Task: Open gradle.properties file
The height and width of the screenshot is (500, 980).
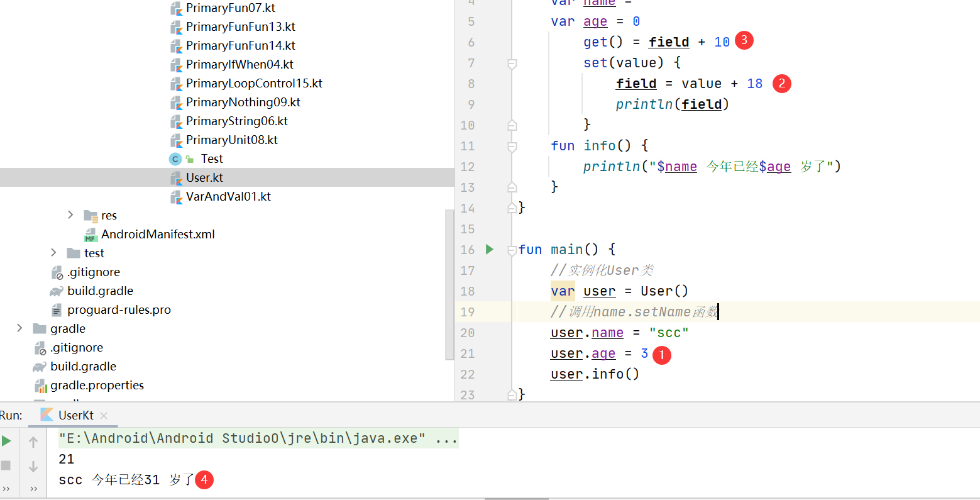Action: pyautogui.click(x=97, y=386)
